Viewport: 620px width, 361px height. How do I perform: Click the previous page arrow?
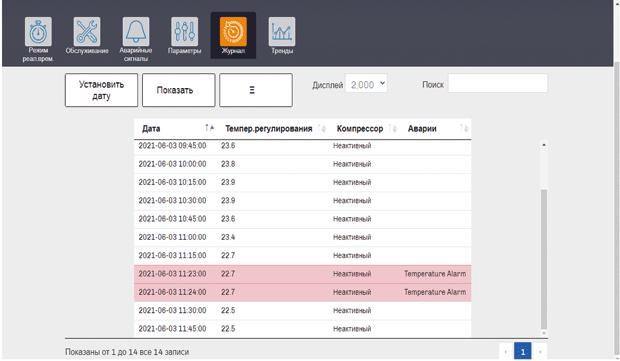pos(505,351)
